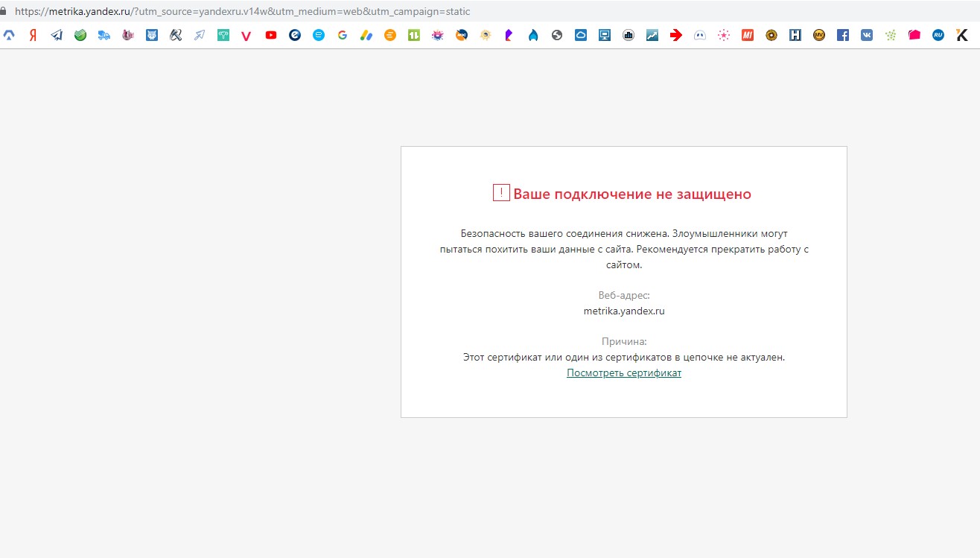Viewport: 980px width, 558px height.
Task: Open the brown spiral circle bookmark
Action: coord(771,35)
